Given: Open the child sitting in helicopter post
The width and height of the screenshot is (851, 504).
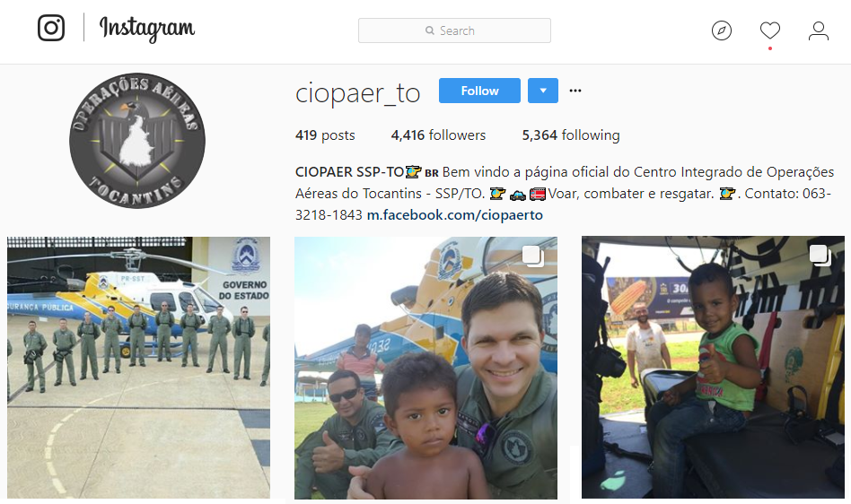Looking at the screenshot, I should click(x=713, y=367).
